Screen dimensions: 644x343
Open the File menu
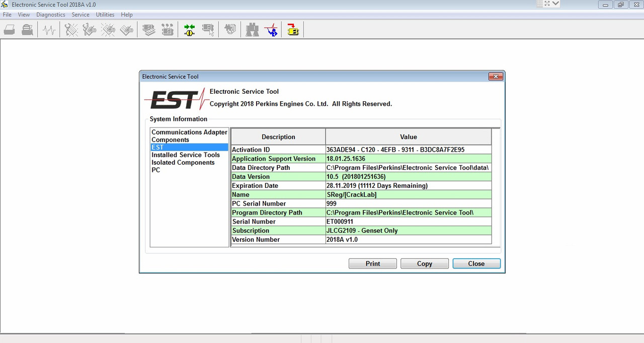click(7, 15)
